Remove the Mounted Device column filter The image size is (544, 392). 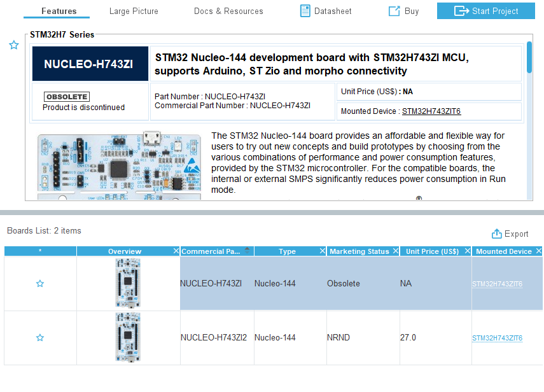click(x=539, y=250)
